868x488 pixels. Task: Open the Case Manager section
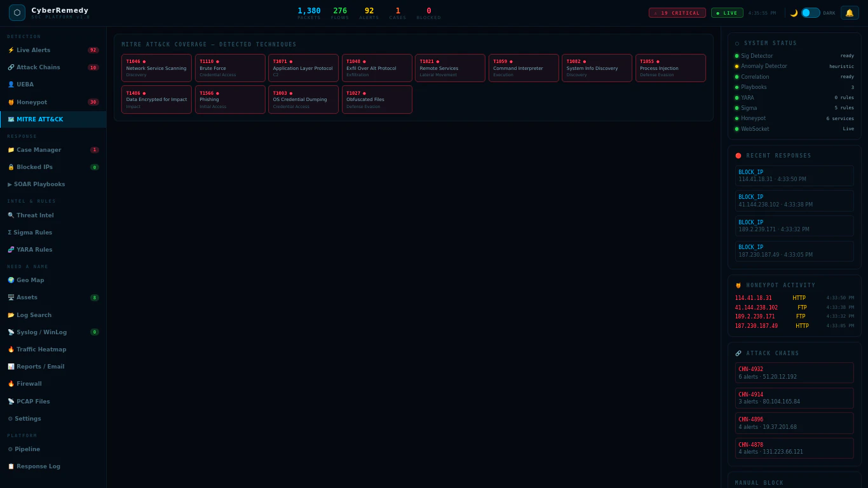point(39,149)
